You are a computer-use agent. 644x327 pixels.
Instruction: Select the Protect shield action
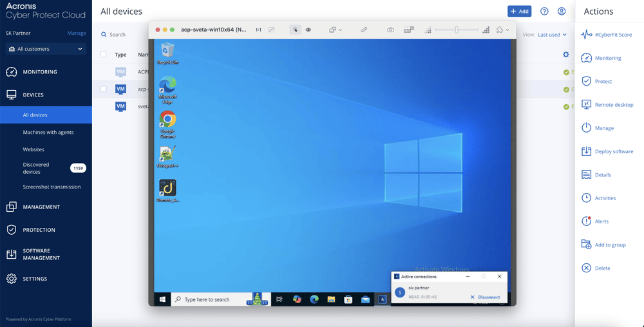pyautogui.click(x=596, y=82)
